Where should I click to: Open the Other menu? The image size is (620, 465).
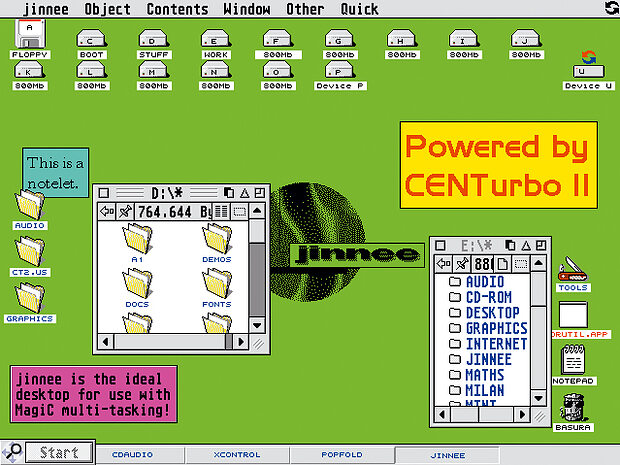[305, 9]
